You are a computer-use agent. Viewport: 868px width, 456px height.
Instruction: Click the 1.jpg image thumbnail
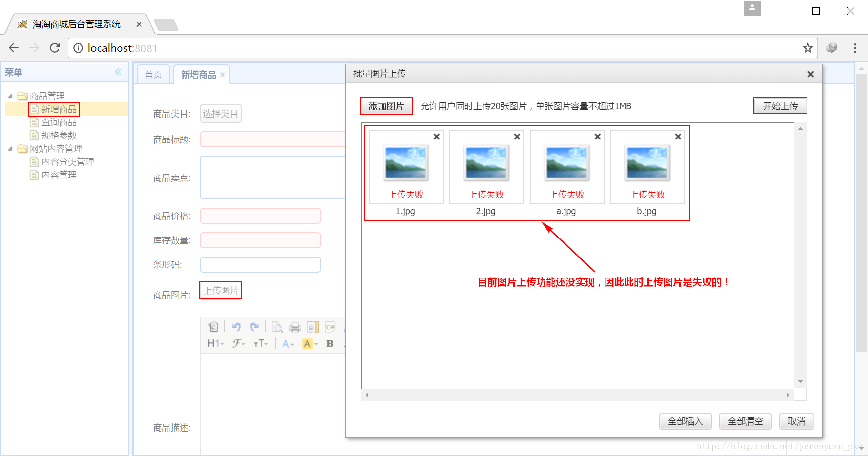click(x=406, y=163)
